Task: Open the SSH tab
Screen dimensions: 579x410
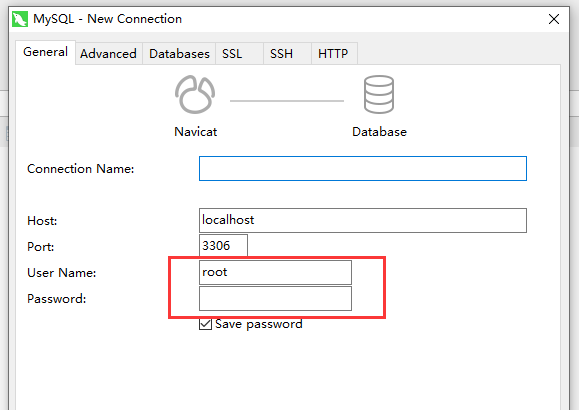Action: click(287, 54)
